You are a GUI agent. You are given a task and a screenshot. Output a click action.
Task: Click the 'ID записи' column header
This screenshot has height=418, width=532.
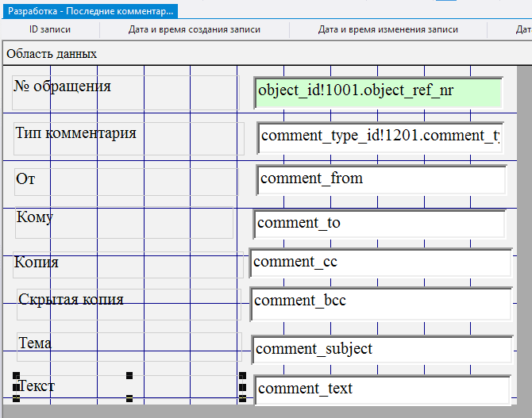click(50, 29)
